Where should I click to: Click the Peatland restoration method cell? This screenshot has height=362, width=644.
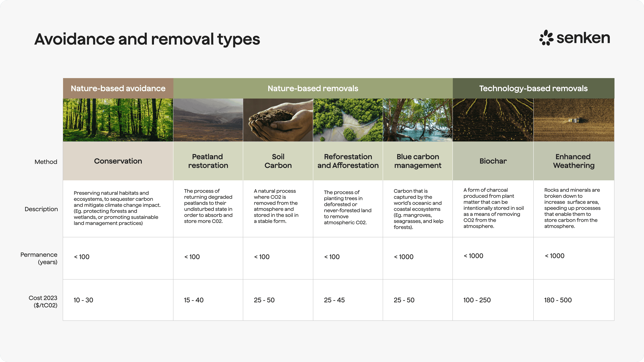point(208,161)
